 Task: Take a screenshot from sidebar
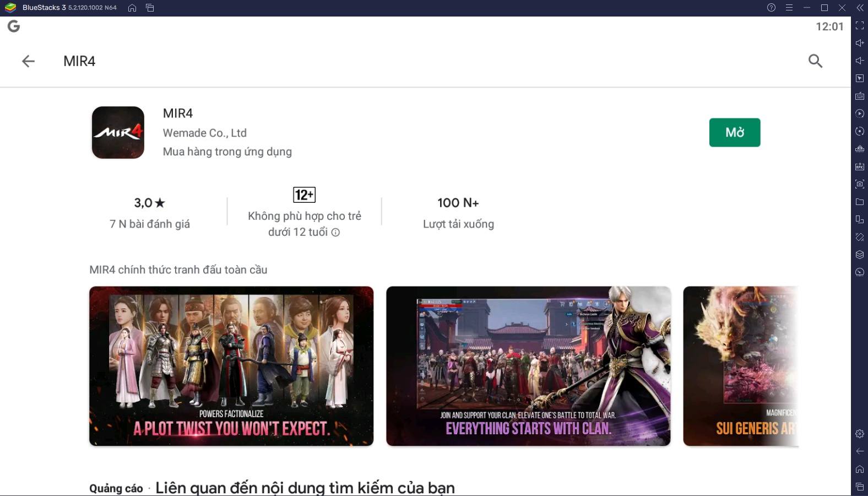point(860,184)
